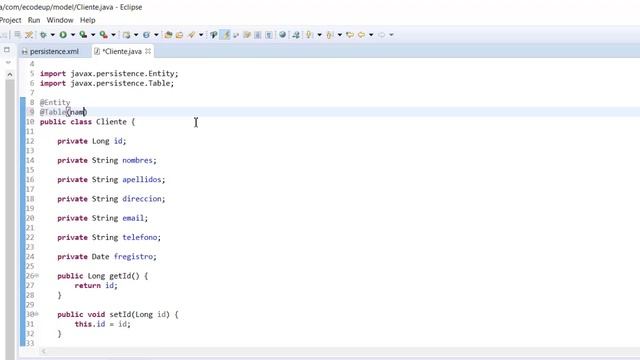Click the 'return id;' statement

click(x=96, y=285)
